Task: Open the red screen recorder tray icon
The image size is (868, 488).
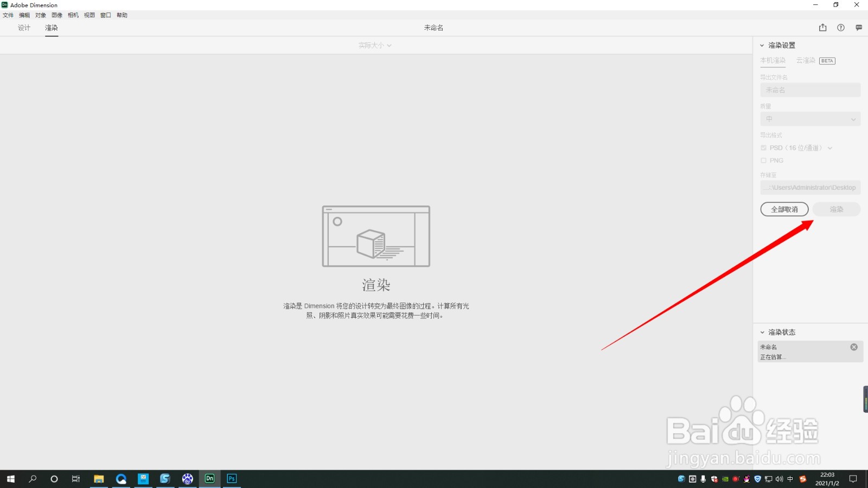Action: click(736, 479)
